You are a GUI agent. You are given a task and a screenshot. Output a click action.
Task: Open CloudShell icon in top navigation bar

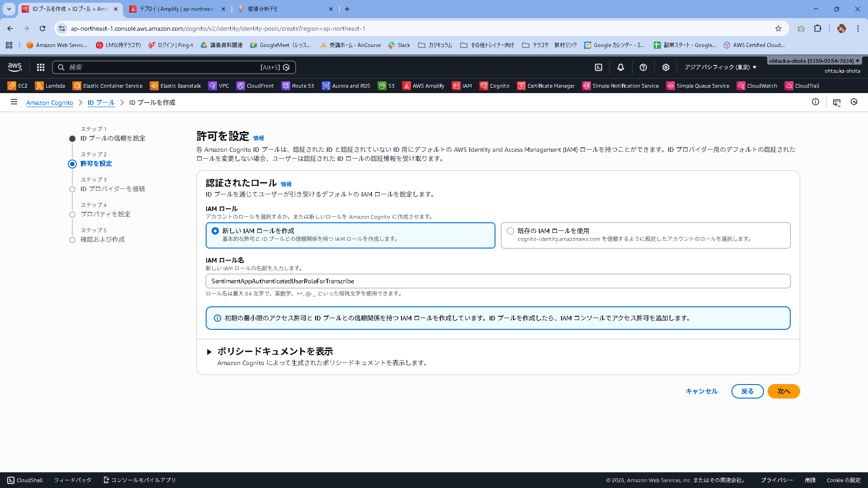click(x=599, y=67)
